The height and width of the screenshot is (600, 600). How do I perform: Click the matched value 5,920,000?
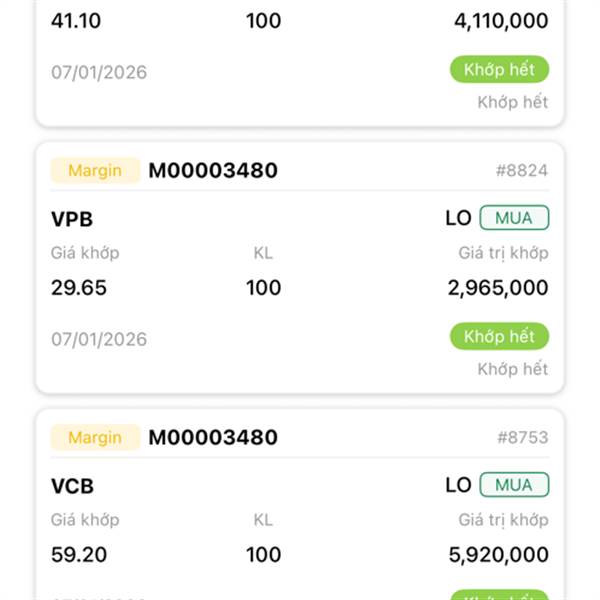[x=498, y=555]
